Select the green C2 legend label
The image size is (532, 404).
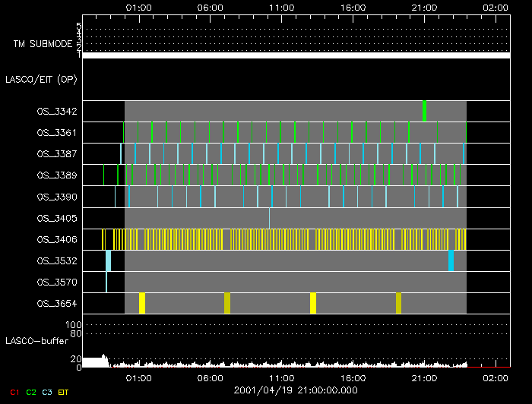[31, 393]
